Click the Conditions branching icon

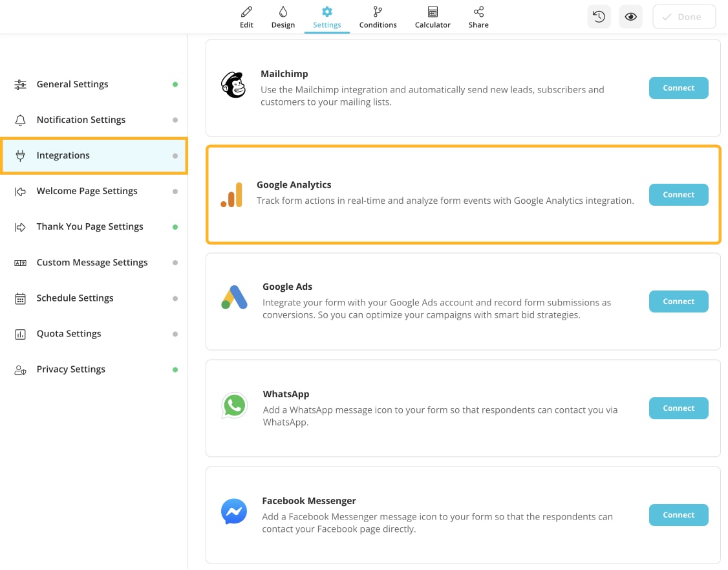point(378,12)
